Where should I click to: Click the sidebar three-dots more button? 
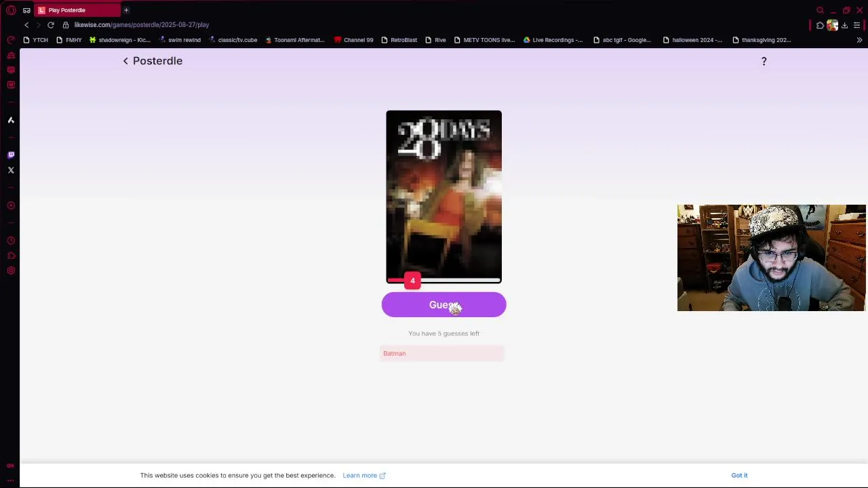point(11,480)
